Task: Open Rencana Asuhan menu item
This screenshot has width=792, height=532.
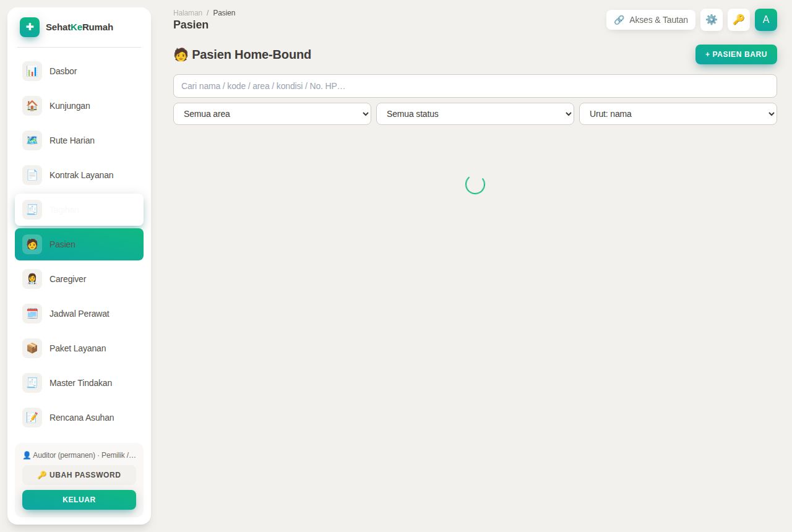Action: [79, 418]
